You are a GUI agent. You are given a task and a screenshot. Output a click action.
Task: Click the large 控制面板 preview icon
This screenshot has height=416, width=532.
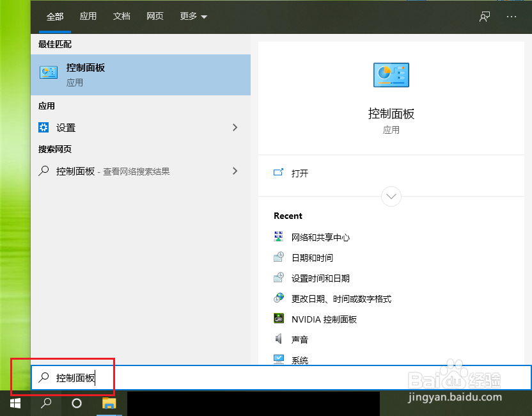[391, 75]
